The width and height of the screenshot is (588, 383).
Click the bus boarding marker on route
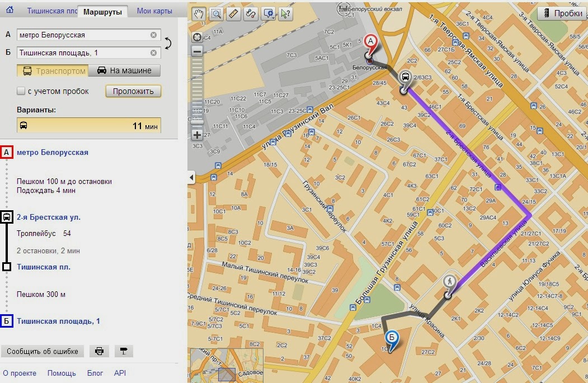click(406, 79)
